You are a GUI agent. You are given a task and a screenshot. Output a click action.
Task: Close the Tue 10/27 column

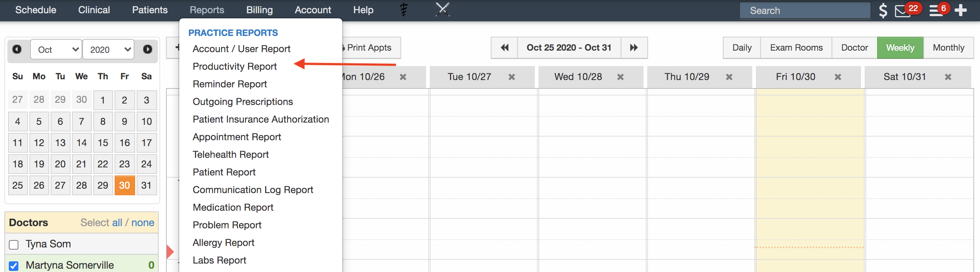point(512,77)
